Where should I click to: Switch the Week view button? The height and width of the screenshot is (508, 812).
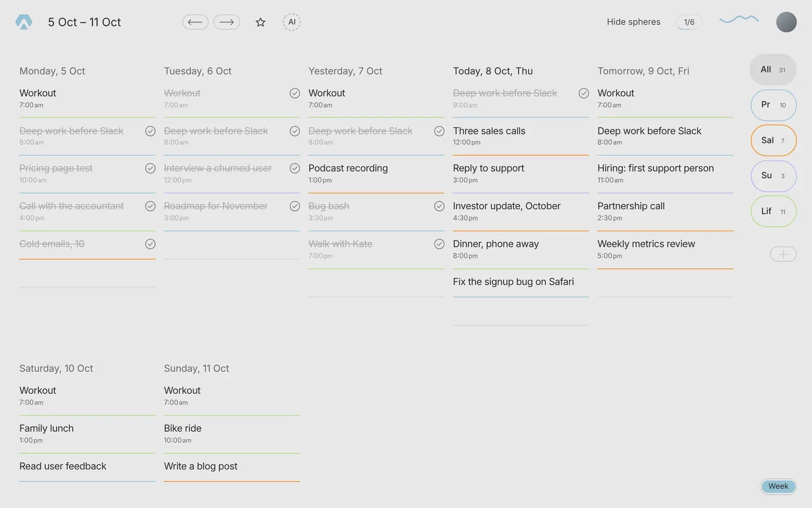coord(778,487)
